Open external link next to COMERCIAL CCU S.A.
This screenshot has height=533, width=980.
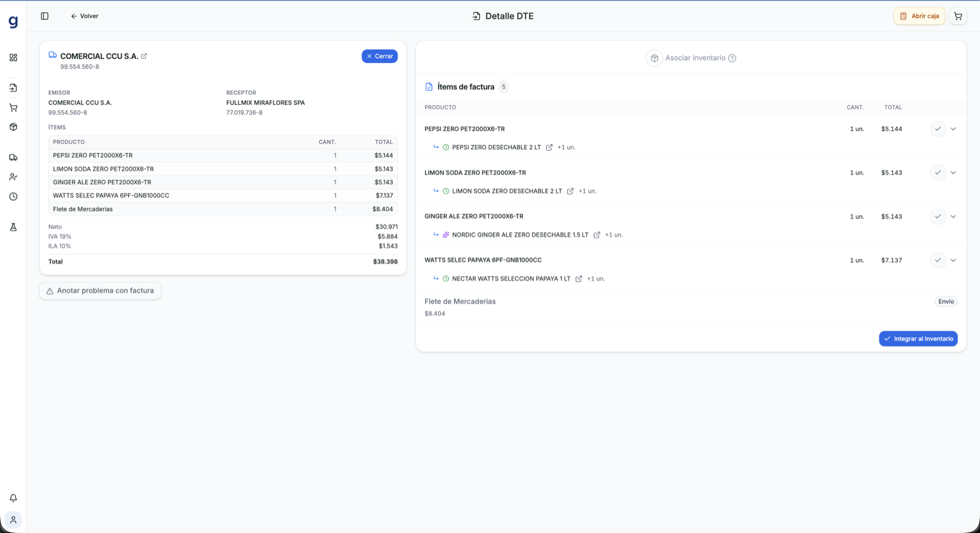click(x=144, y=56)
